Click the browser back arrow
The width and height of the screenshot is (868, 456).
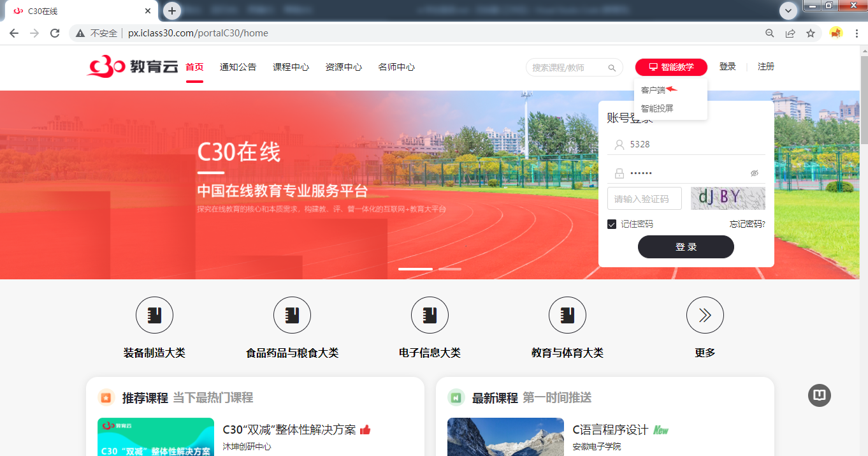click(x=14, y=33)
